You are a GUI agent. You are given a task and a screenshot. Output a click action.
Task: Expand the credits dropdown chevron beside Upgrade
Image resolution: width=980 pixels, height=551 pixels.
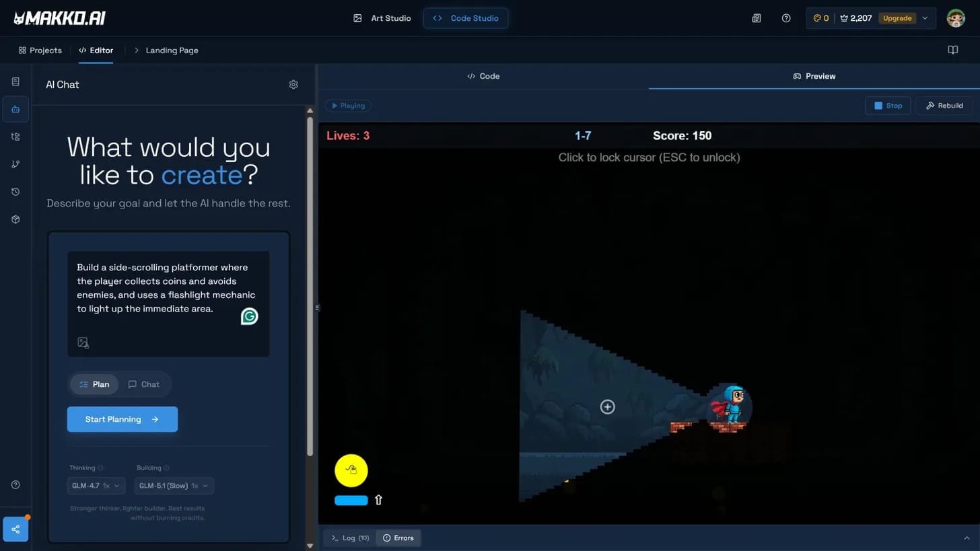pyautogui.click(x=925, y=18)
